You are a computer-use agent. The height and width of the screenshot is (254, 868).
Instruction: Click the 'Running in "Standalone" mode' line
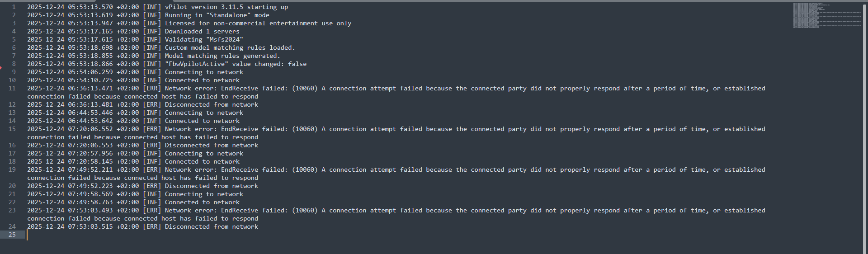[x=217, y=15]
